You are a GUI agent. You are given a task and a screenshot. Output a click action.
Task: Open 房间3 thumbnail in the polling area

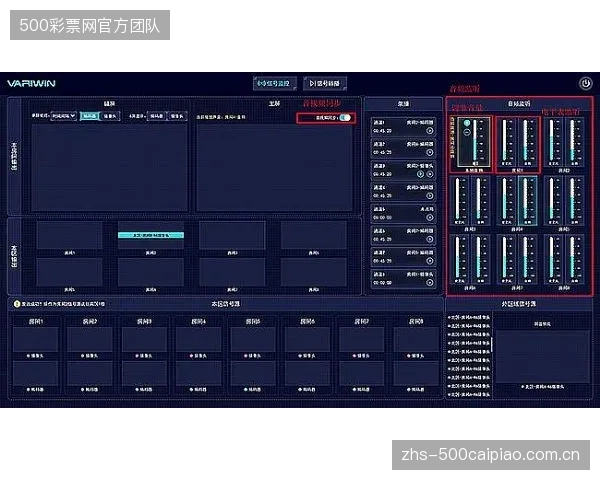pos(232,235)
